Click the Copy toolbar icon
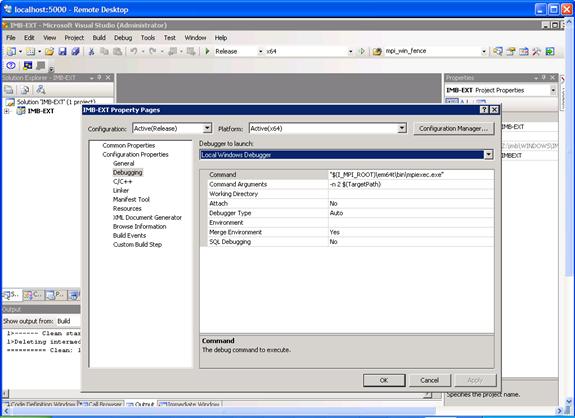 [105, 52]
